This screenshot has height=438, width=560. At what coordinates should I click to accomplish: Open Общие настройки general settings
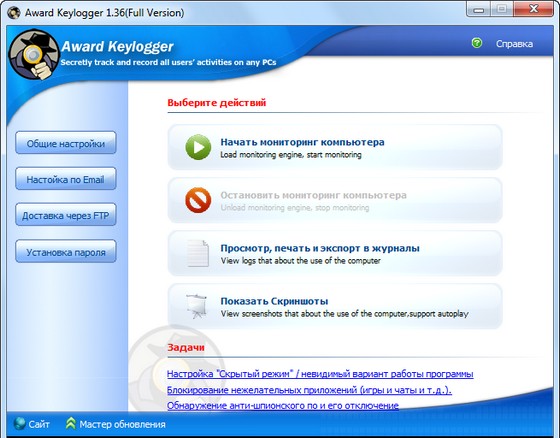(x=66, y=143)
